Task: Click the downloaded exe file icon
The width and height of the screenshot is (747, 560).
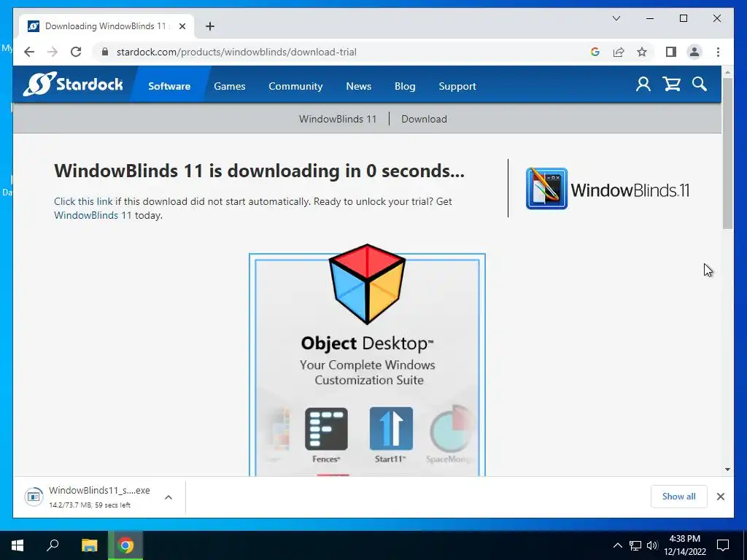Action: 34,497
